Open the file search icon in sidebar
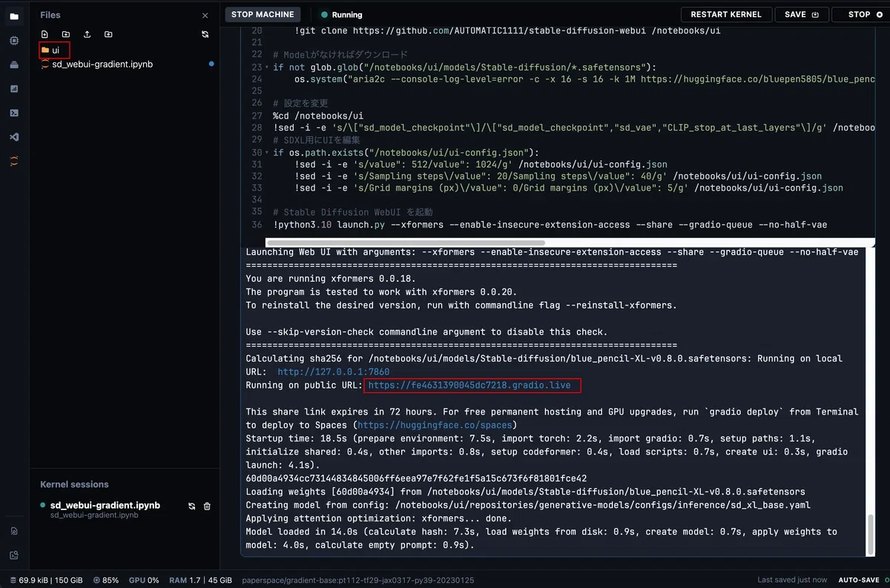 pyautogui.click(x=14, y=531)
